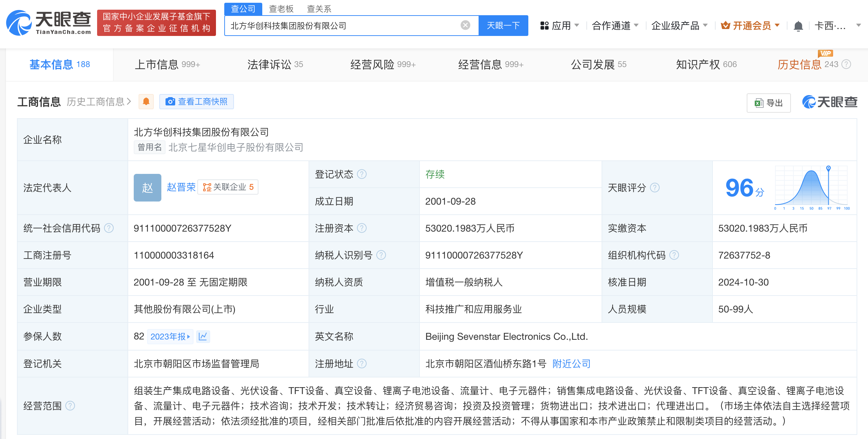Viewport: 868px width, 439px height.
Task: Click the orange monitoring bell icon
Action: (x=146, y=102)
